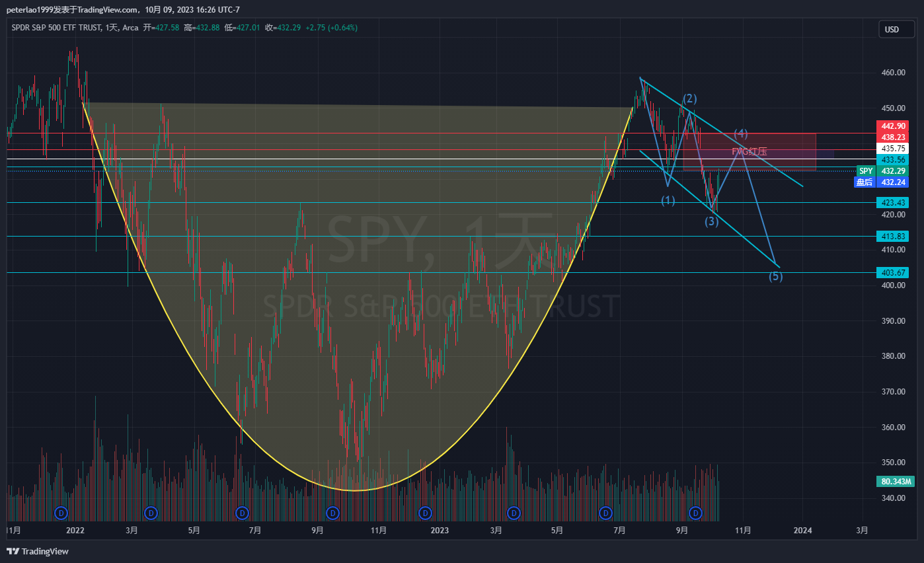Click the green SPY 432.29 price tag
This screenshot has width=924, height=563.
(882, 171)
